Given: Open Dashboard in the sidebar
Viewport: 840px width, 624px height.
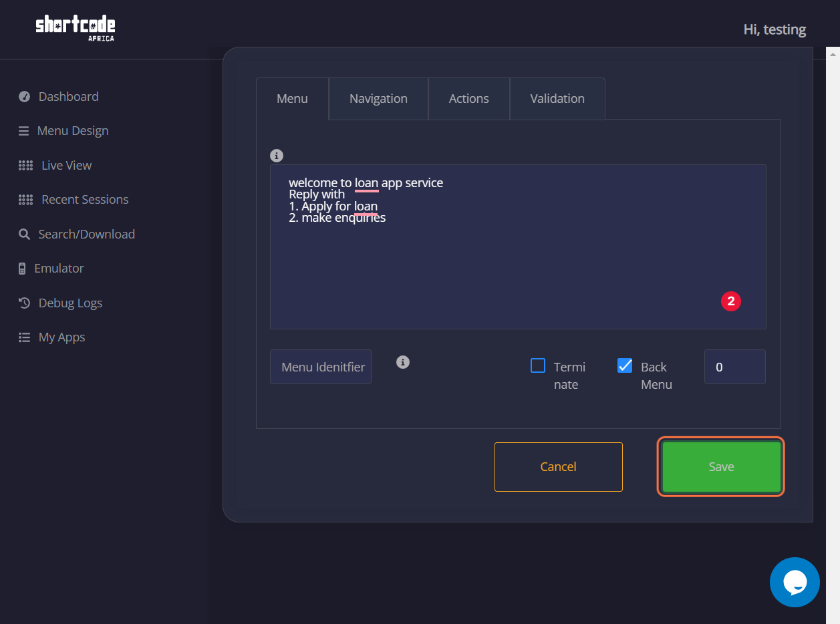Looking at the screenshot, I should pyautogui.click(x=68, y=97).
